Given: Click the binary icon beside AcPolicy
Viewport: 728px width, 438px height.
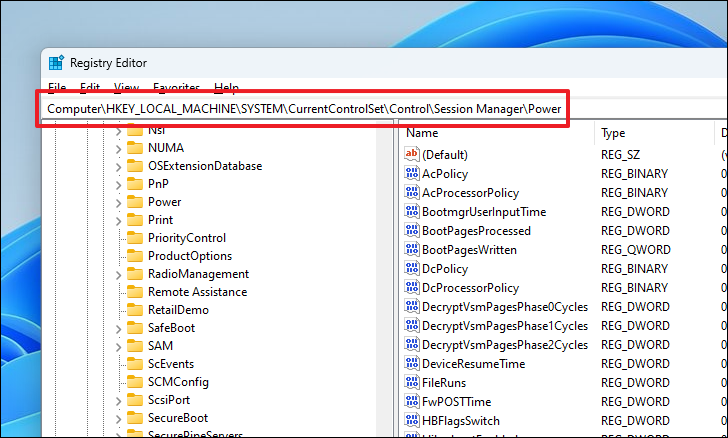Looking at the screenshot, I should click(x=411, y=173).
